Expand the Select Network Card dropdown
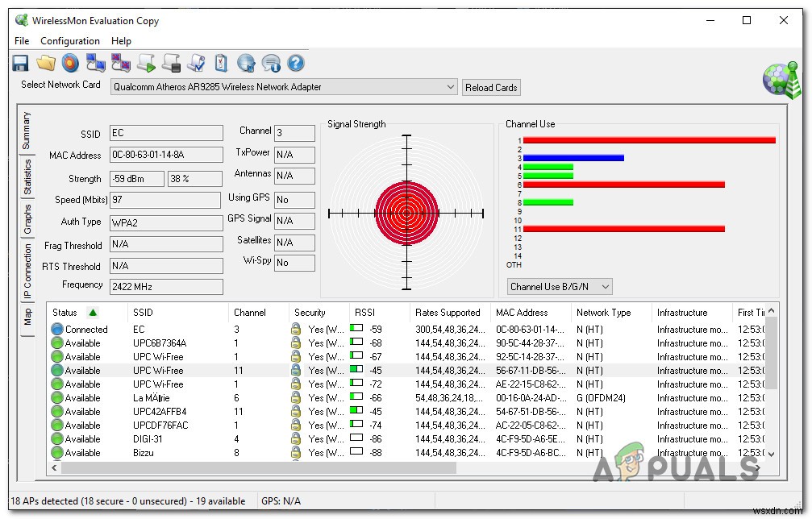Image resolution: width=812 pixels, height=519 pixels. [x=450, y=87]
